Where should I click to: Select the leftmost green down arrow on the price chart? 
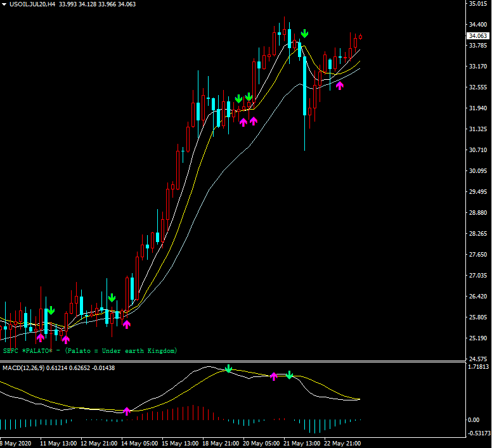click(x=51, y=310)
